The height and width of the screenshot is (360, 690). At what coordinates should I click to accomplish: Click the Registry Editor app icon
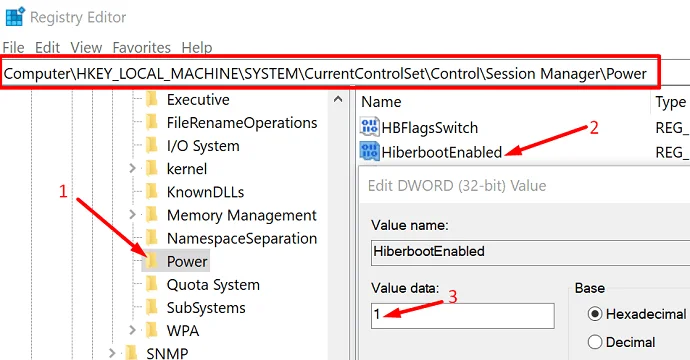coord(15,17)
